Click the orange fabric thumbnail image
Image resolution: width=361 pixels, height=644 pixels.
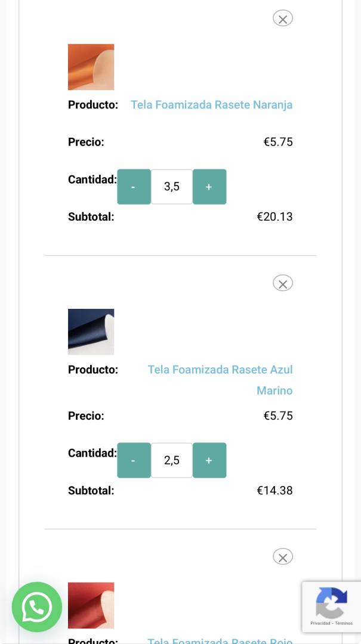click(x=91, y=67)
